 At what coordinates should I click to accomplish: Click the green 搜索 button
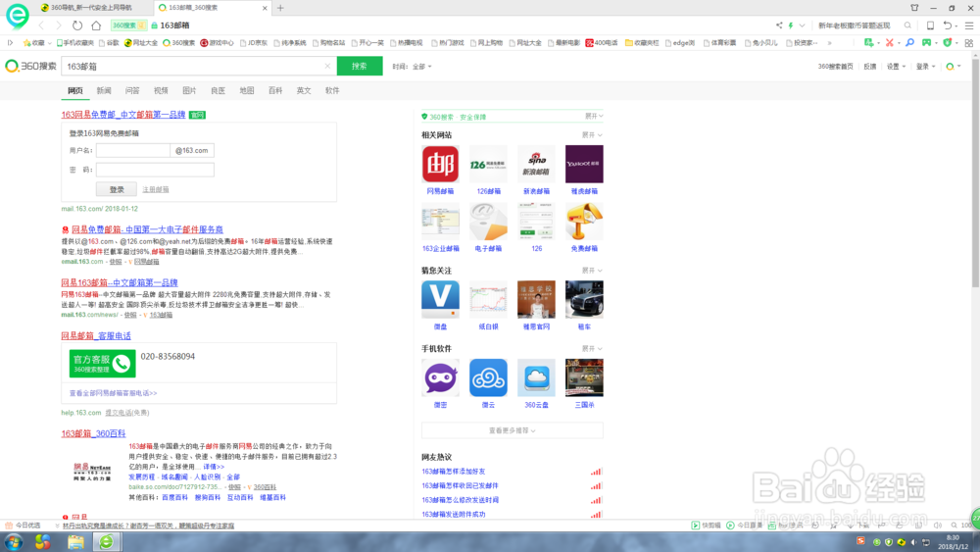pos(360,66)
